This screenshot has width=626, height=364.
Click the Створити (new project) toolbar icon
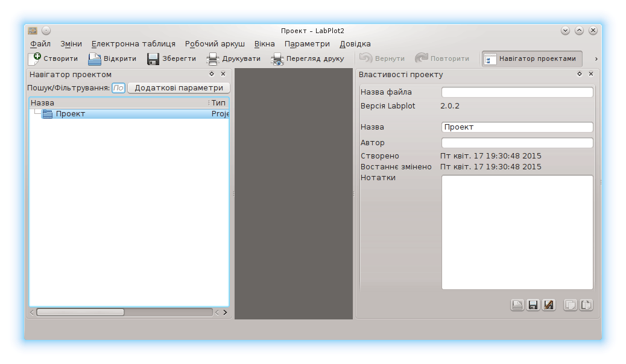click(35, 59)
